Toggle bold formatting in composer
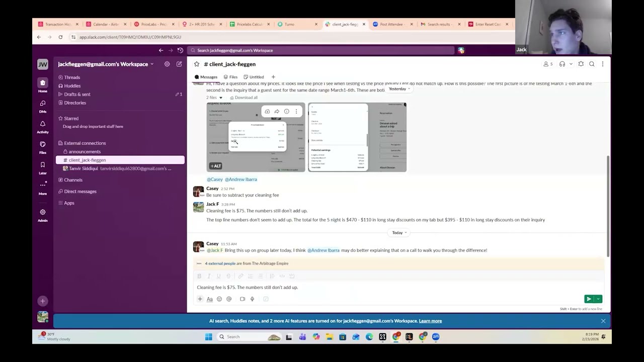The image size is (644, 362). pos(199,276)
